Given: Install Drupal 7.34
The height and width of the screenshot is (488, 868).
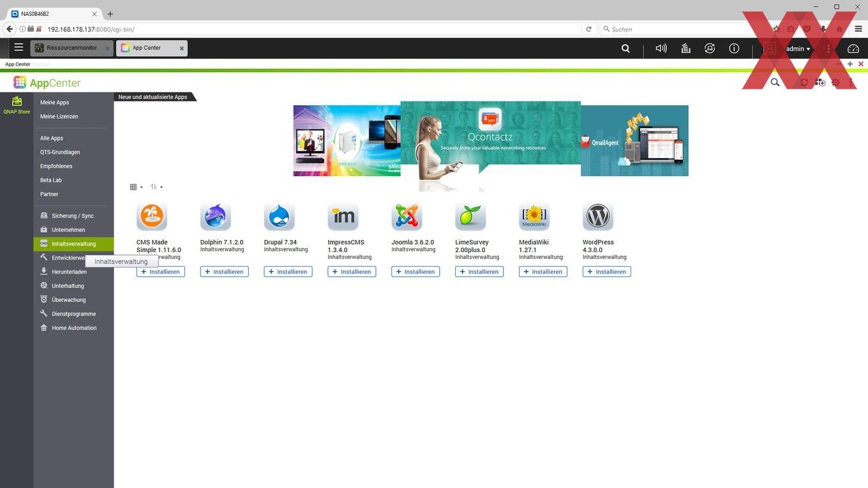Looking at the screenshot, I should (288, 272).
